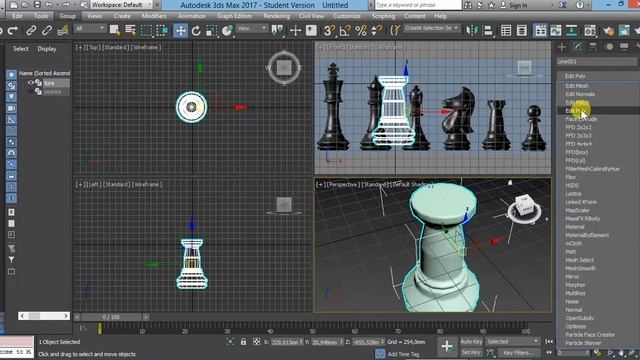The image size is (640, 360).
Task: Click the Set Key button
Action: (x=471, y=352)
